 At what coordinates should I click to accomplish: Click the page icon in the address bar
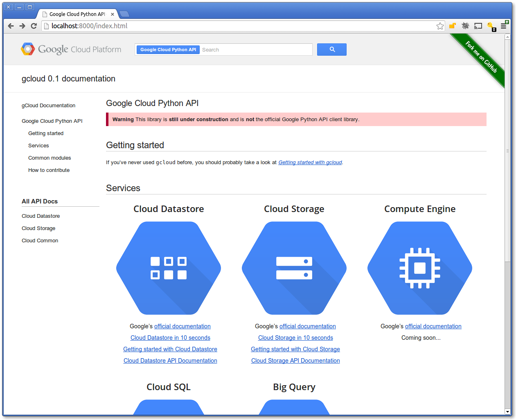coord(47,26)
